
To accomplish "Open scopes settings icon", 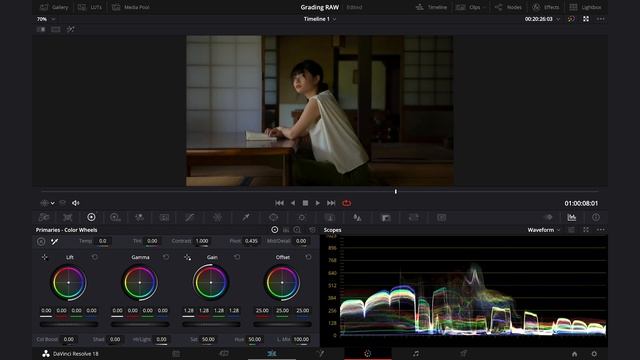I will 571,230.
